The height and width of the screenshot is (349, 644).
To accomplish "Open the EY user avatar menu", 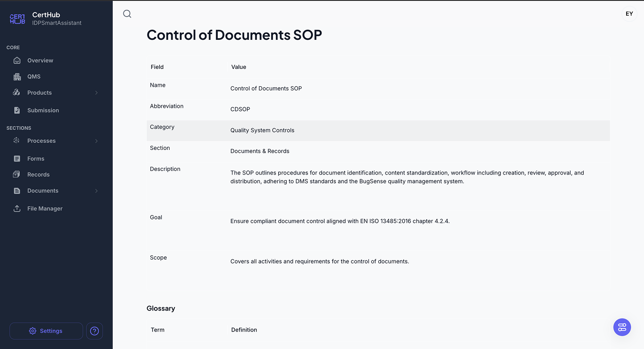I will [x=629, y=14].
